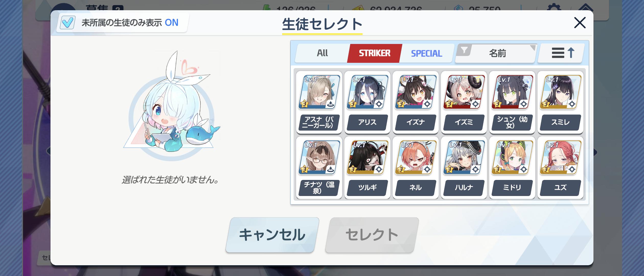Click the キャンセル button
644x276 pixels.
272,235
